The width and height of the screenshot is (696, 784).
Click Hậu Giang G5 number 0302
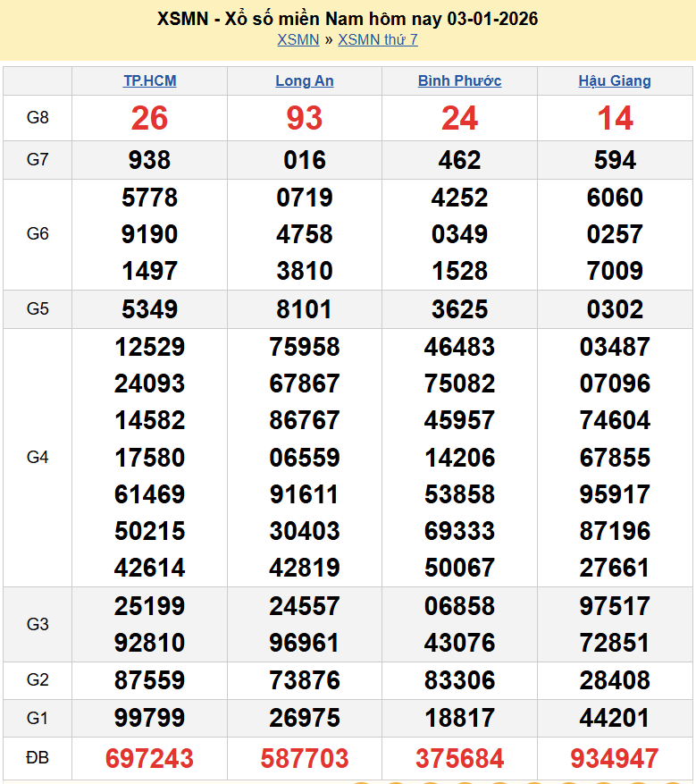615,309
